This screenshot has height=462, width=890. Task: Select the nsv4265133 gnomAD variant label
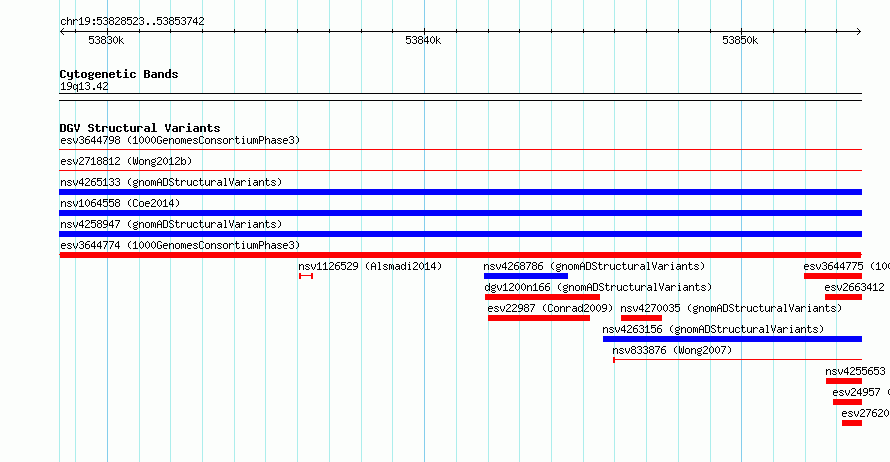click(x=171, y=182)
